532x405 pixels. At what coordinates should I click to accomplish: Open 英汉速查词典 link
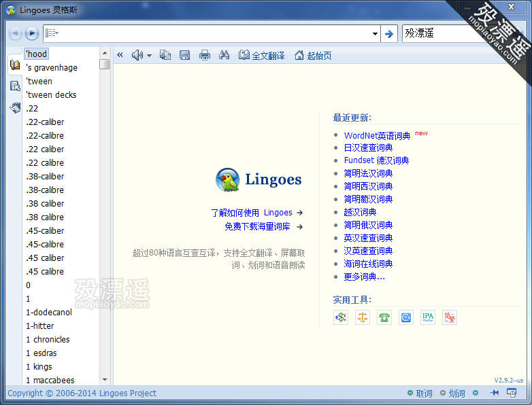(368, 238)
